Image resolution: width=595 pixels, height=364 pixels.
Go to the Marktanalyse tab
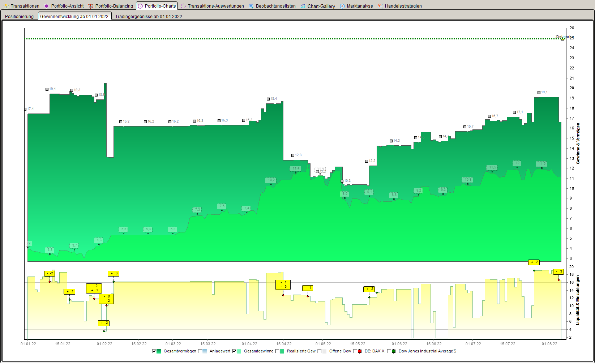pos(356,6)
